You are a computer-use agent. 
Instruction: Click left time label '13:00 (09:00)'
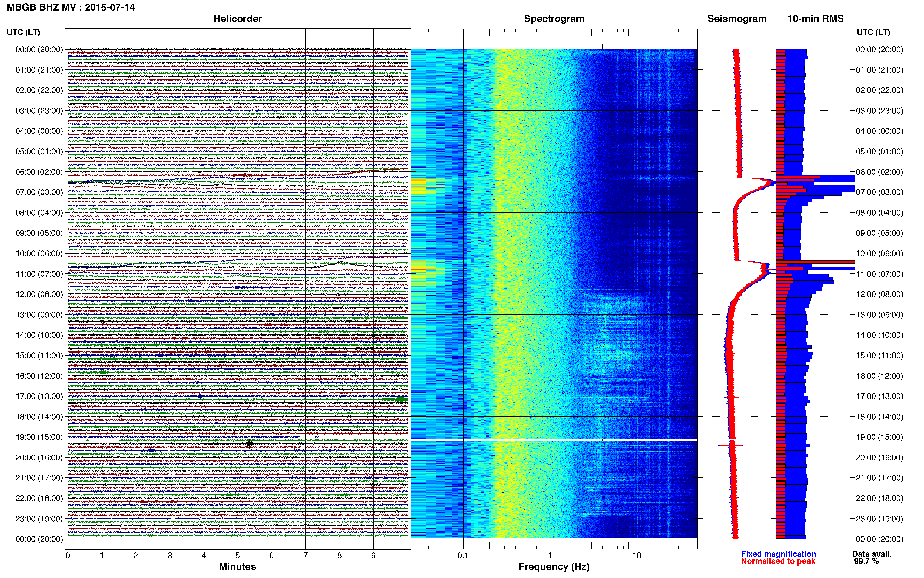pos(39,315)
